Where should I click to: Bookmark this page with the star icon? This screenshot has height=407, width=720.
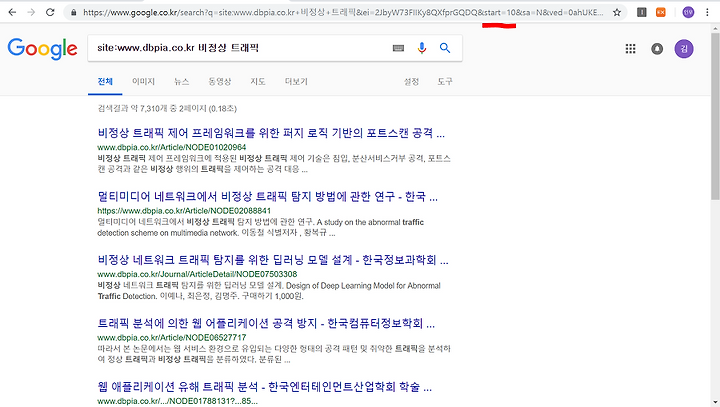(x=617, y=12)
